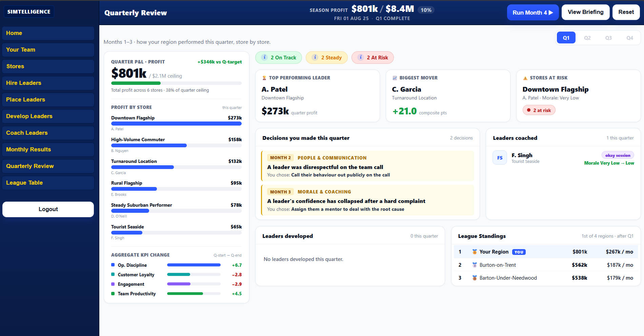This screenshot has width=644, height=336.
Task: Open the League Table page
Action: coord(48,183)
